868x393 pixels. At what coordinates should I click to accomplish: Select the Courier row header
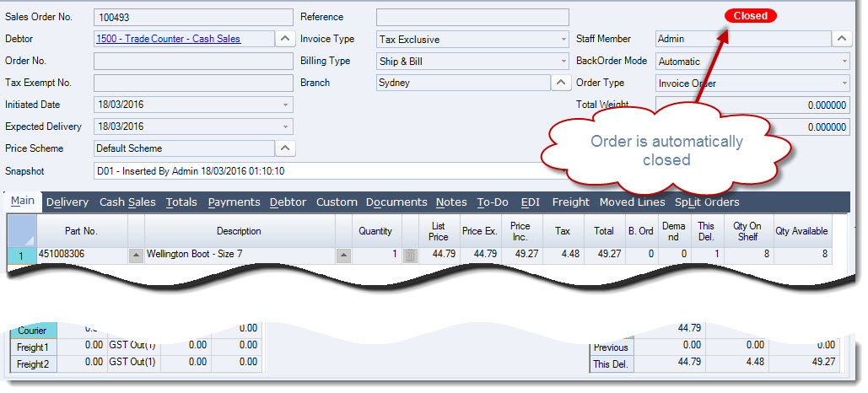tap(33, 331)
